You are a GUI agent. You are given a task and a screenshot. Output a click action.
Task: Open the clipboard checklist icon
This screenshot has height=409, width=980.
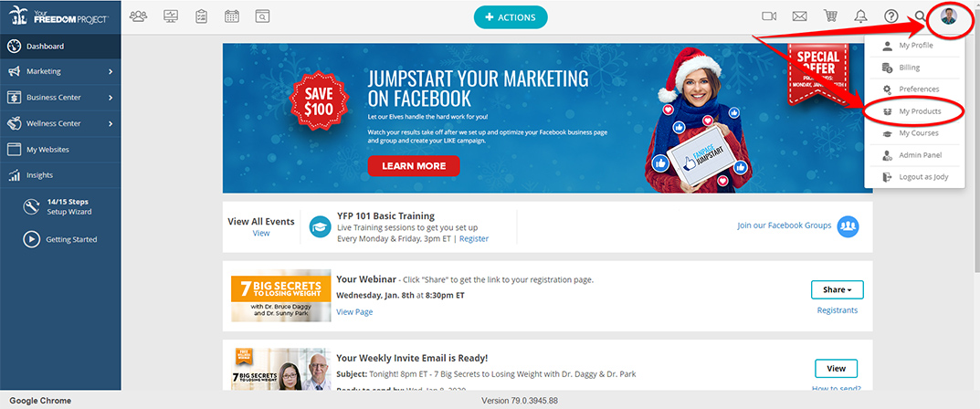tap(201, 16)
